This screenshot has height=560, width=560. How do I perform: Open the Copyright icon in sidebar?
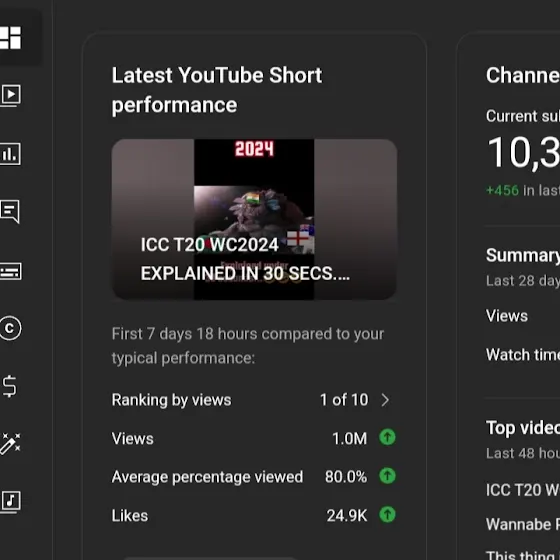10,328
